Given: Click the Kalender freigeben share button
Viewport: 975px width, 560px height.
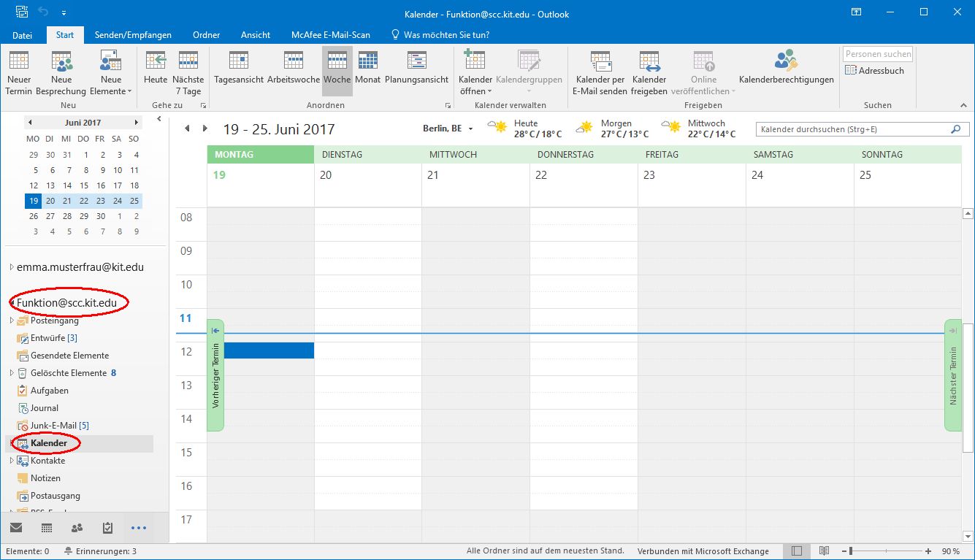Looking at the screenshot, I should pyautogui.click(x=649, y=73).
